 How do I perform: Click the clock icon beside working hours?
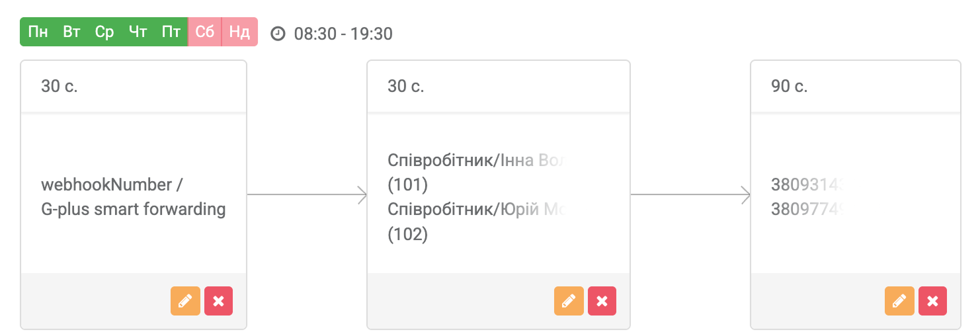278,33
